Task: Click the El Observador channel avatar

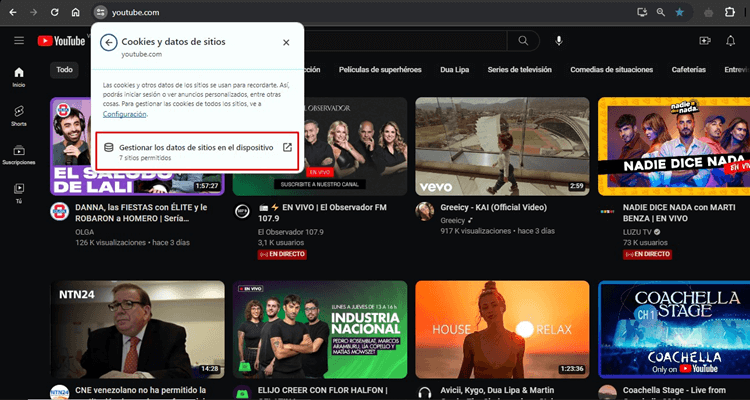Action: (242, 211)
